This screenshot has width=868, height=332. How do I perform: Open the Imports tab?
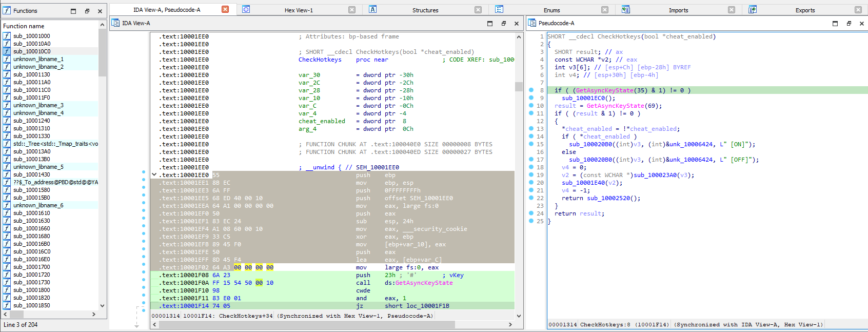point(678,10)
